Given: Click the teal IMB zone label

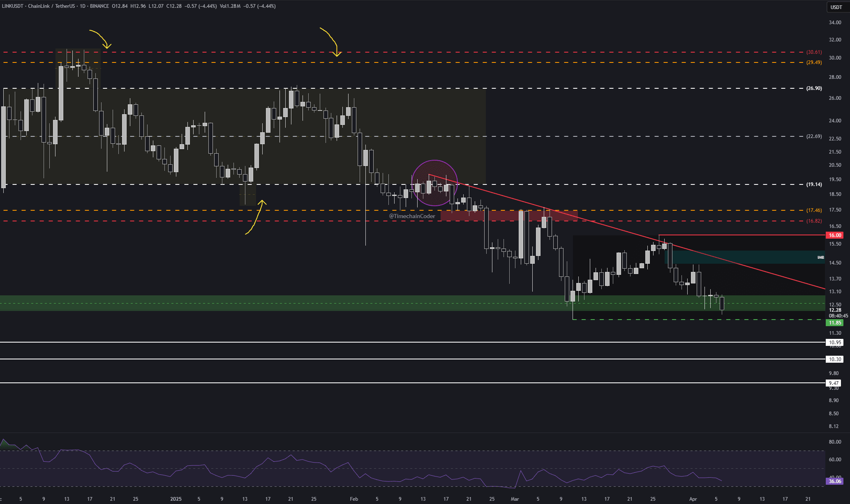Looking at the screenshot, I should pos(820,258).
